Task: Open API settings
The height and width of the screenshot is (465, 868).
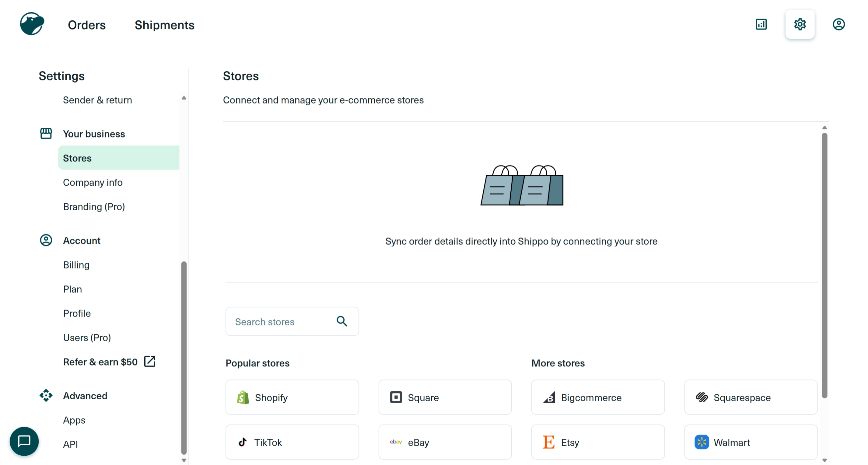Action: pos(70,444)
